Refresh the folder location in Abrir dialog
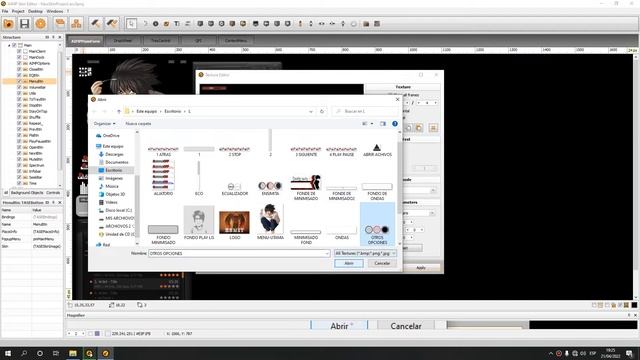640x360 pixels. (322, 111)
